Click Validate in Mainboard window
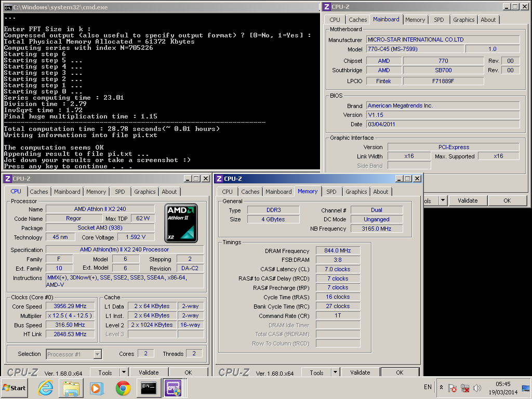This screenshot has height=399, width=532. [468, 201]
